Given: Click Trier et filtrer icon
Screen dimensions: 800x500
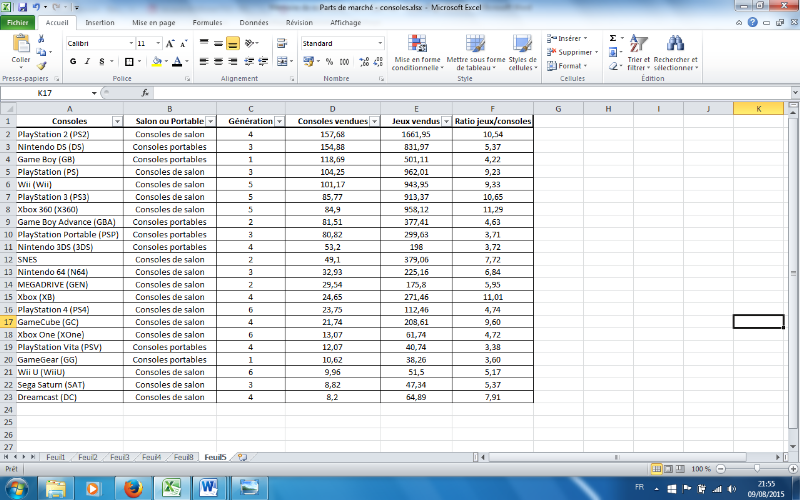Looking at the screenshot, I should (x=639, y=45).
